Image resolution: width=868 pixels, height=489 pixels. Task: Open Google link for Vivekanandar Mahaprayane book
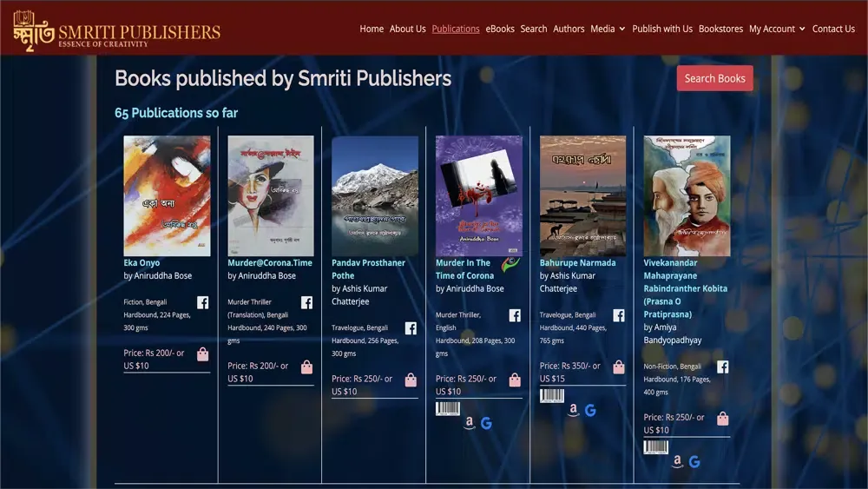pyautogui.click(x=694, y=462)
